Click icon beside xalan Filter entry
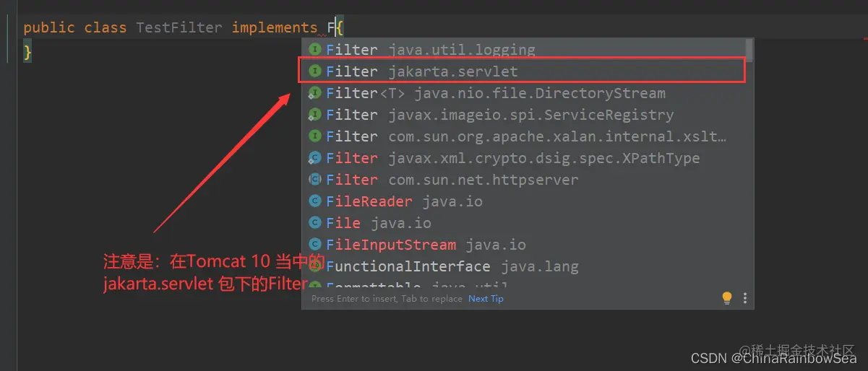Image resolution: width=868 pixels, height=371 pixels. pyautogui.click(x=315, y=136)
